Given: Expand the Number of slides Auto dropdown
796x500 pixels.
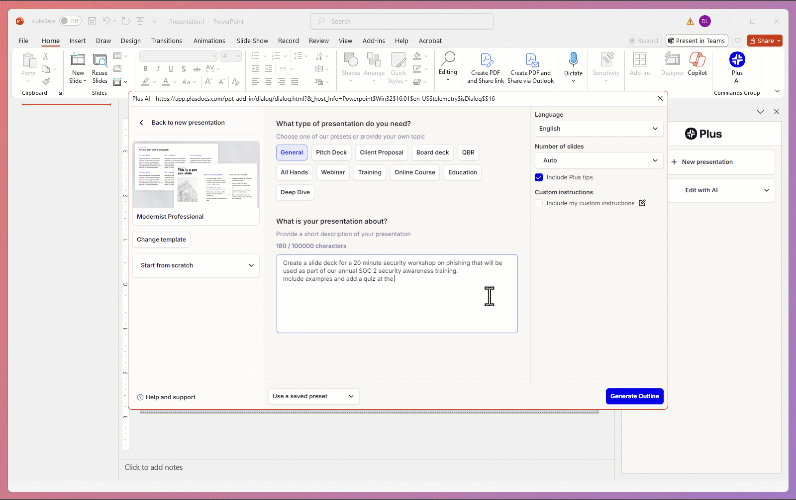Looking at the screenshot, I should click(598, 160).
